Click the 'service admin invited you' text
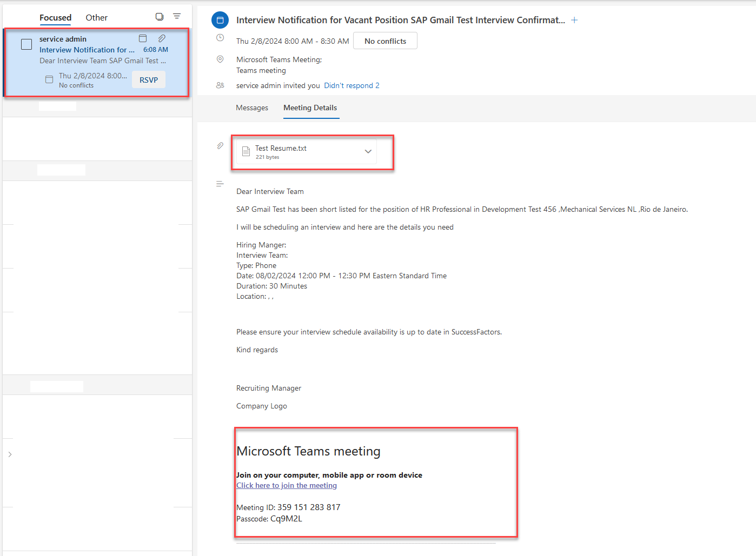 278,85
